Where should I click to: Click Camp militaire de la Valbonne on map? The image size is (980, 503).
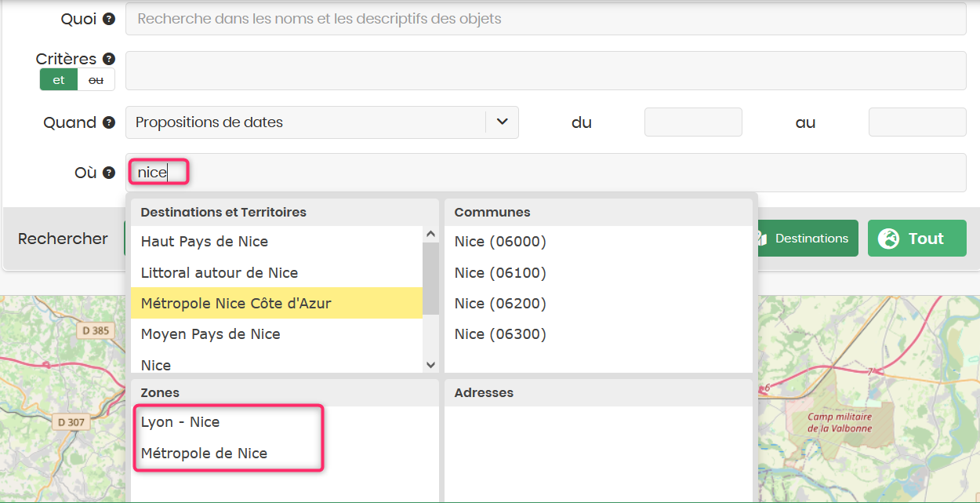pos(840,423)
